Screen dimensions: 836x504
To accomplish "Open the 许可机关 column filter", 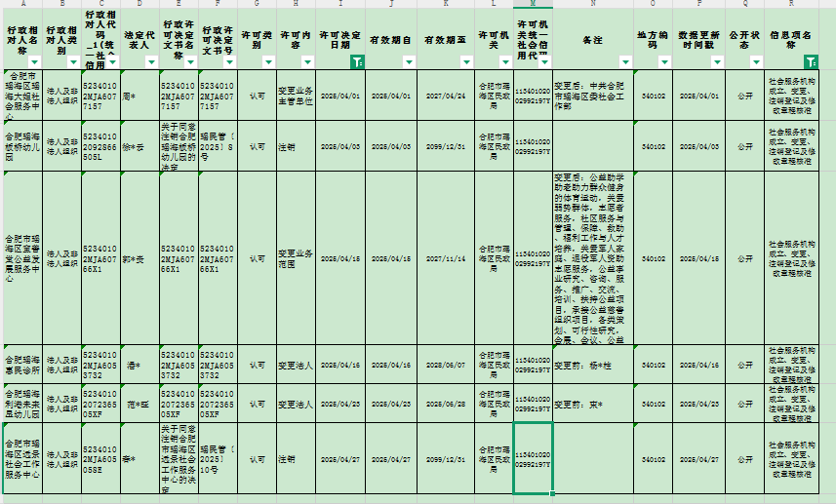I will click(x=503, y=61).
